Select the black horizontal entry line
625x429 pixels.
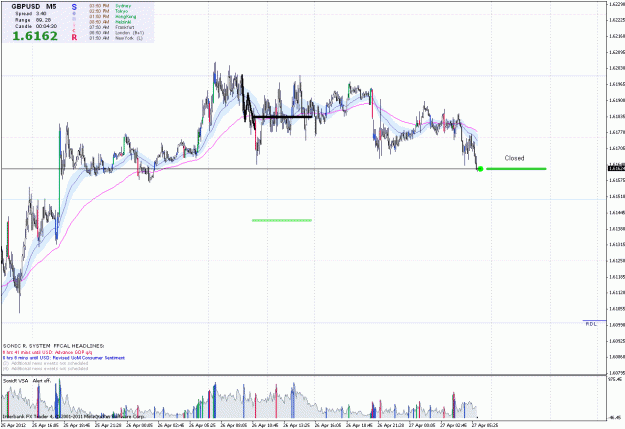point(282,117)
